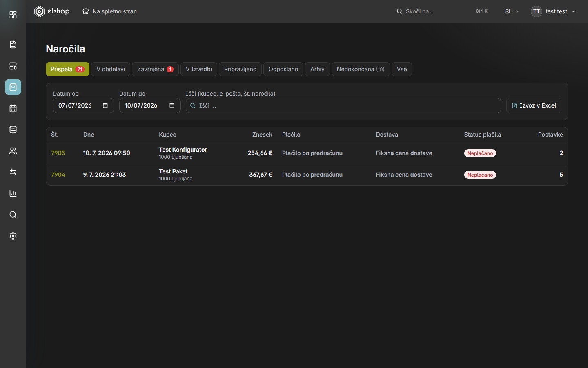Open the shopping bag orders icon
588x368 pixels.
click(13, 87)
